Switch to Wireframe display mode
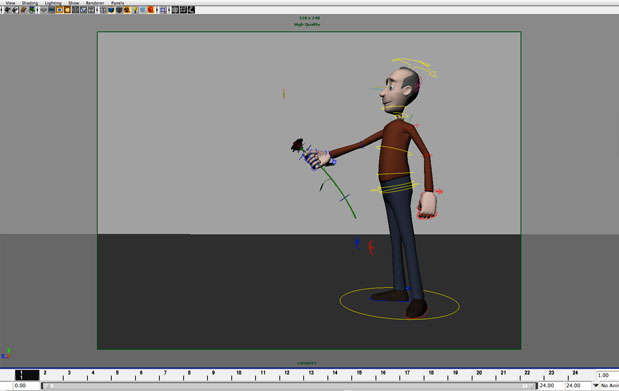The width and height of the screenshot is (619, 391). (x=103, y=10)
